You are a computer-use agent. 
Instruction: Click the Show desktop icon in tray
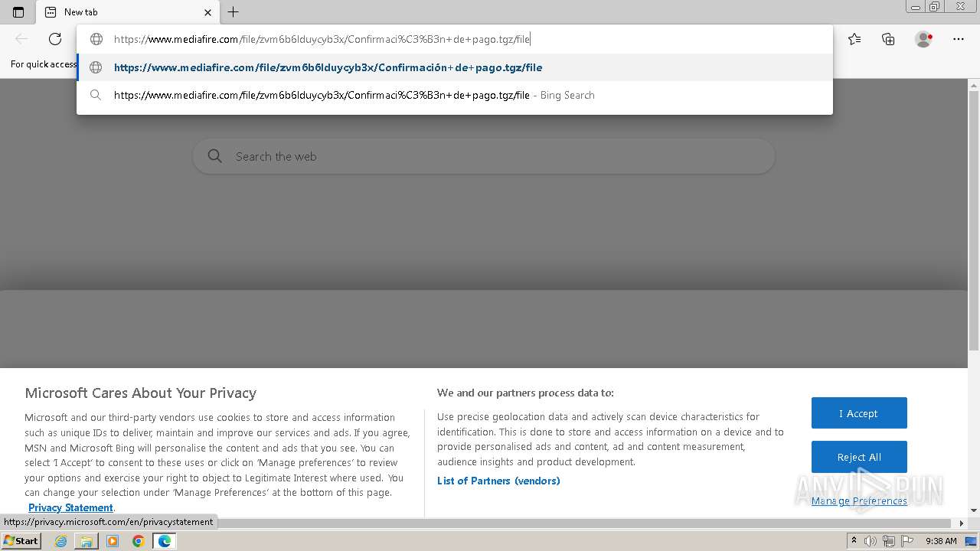[971, 541]
